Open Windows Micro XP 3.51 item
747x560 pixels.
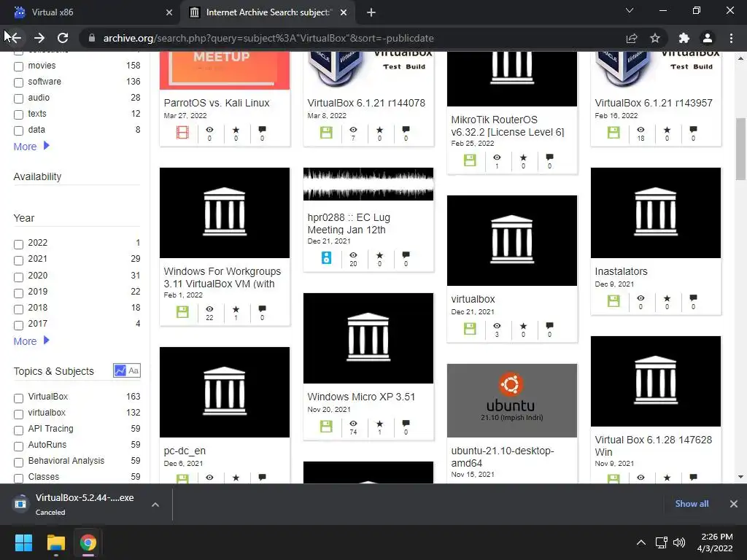point(361,397)
